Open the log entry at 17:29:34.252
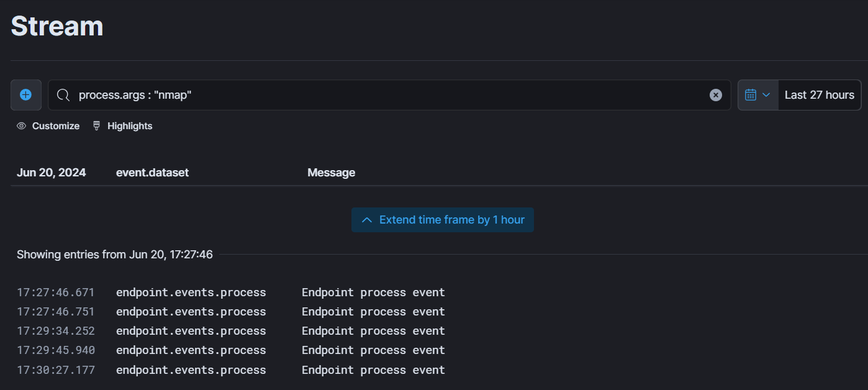 pos(439,331)
